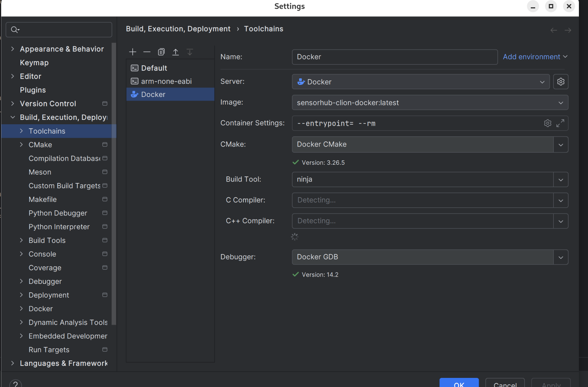Image resolution: width=588 pixels, height=387 pixels.
Task: Click project-level icon next to Python Interpreter
Action: 105,227
